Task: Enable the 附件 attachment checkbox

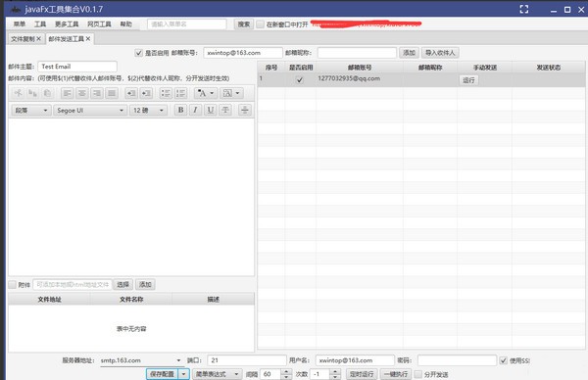Action: 13,285
